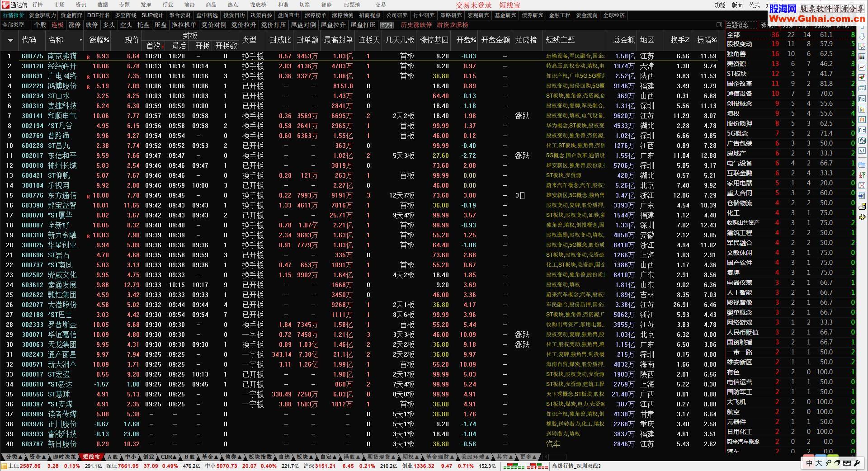Expand the 基金▲ bottom tab menu

click(210, 457)
